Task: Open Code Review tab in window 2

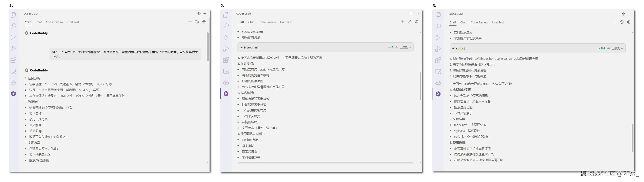Action: click(x=267, y=22)
